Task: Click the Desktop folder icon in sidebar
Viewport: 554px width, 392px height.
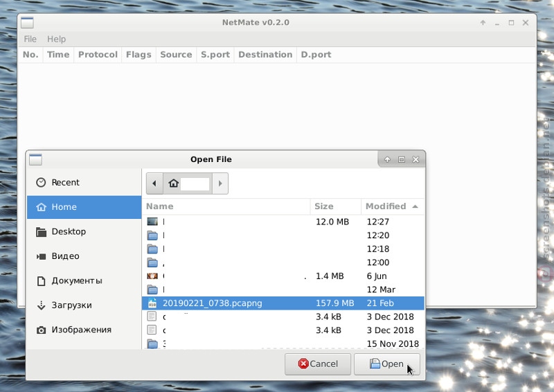Action: tap(41, 232)
